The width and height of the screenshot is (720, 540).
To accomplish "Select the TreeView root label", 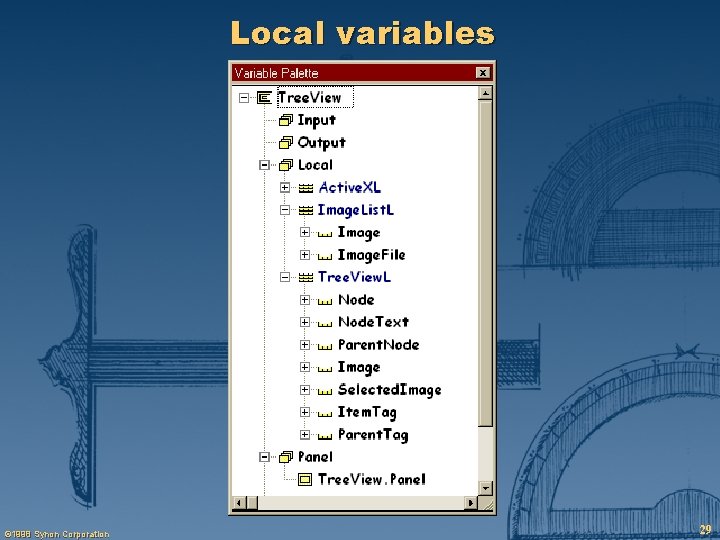I will click(315, 97).
